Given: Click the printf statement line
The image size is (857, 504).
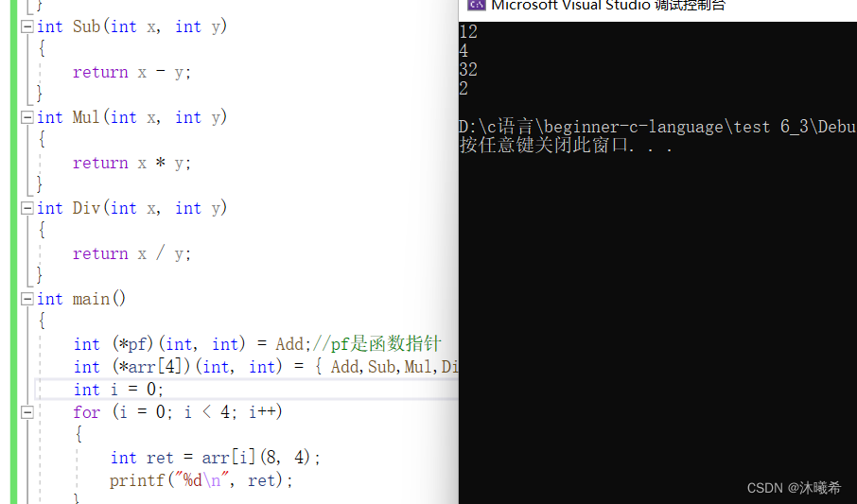Looking at the screenshot, I should coord(201,480).
